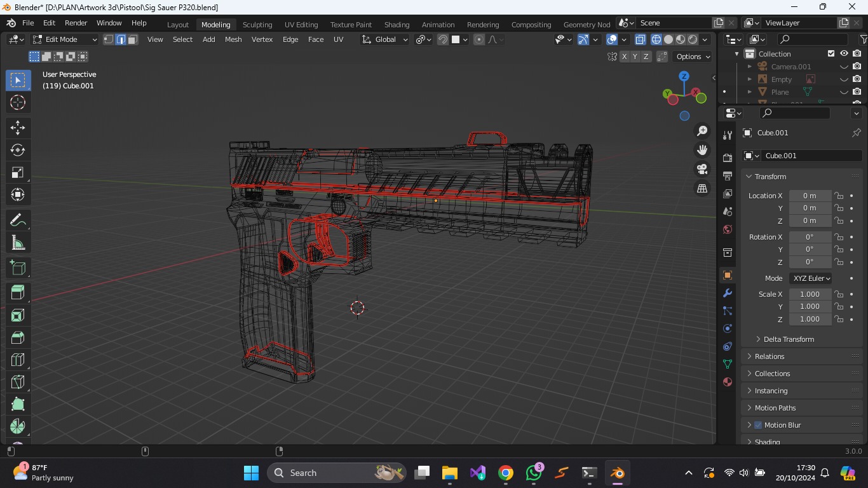Choose the Measure ruler tool

point(18,243)
